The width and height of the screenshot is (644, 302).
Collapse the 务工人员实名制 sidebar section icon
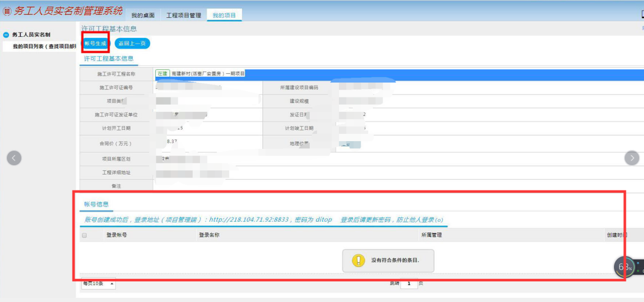coord(6,35)
